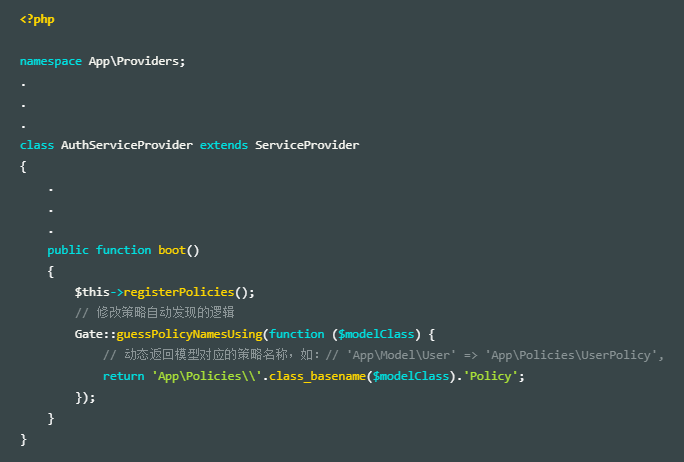
Task: Click the 'Policy' string at line end
Action: coord(491,376)
